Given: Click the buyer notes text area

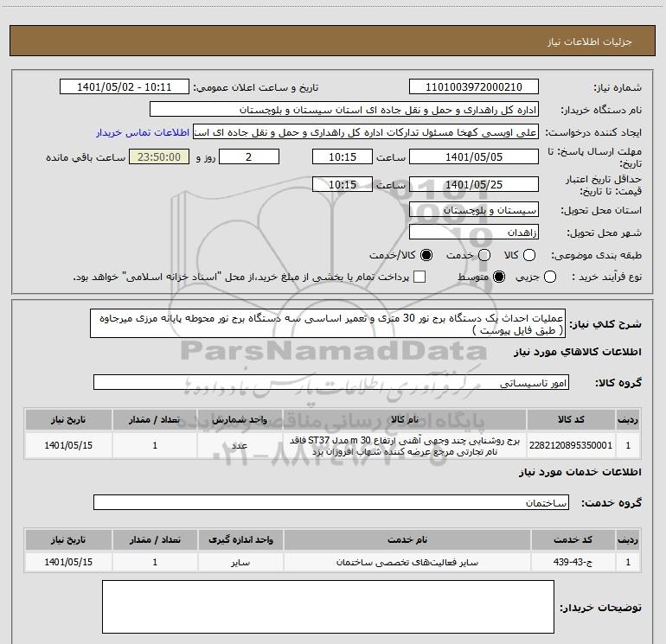Looking at the screenshot, I should pyautogui.click(x=328, y=607).
